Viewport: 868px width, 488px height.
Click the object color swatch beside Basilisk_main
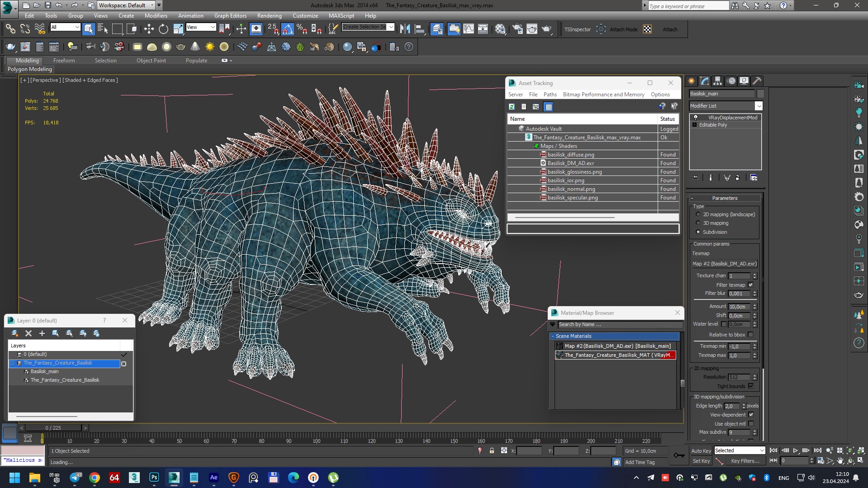click(x=760, y=94)
